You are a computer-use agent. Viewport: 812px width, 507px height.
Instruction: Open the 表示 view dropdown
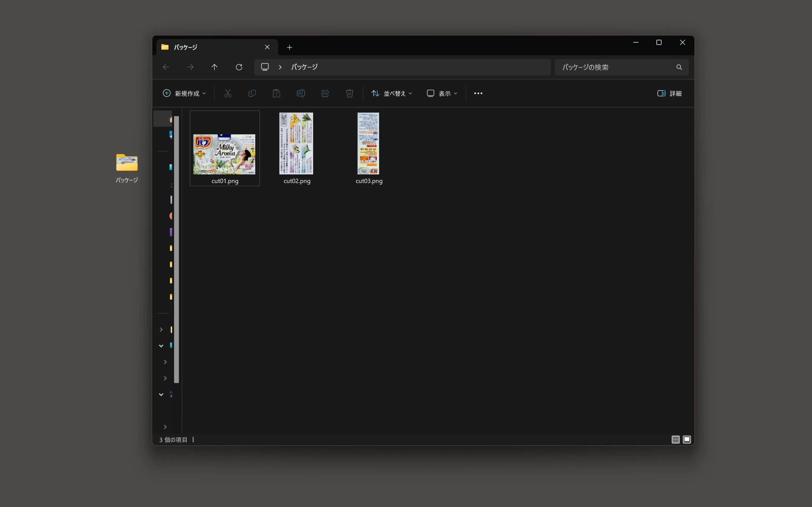tap(442, 93)
